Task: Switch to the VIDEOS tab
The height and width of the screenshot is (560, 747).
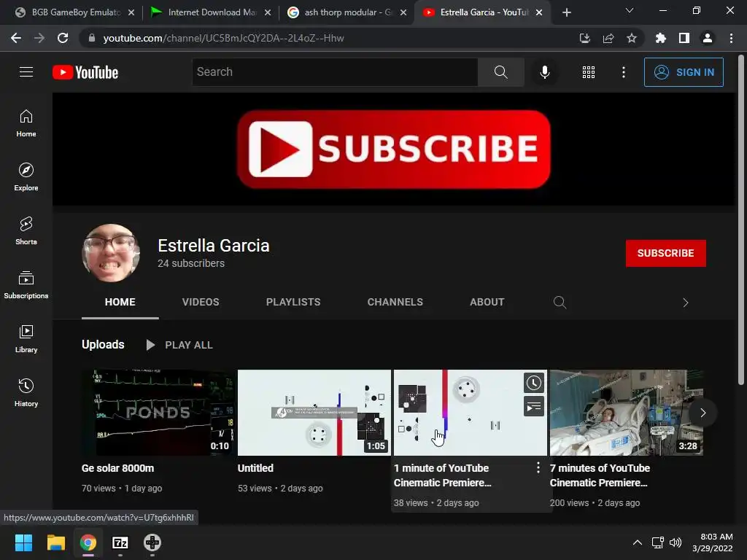Action: (x=201, y=302)
